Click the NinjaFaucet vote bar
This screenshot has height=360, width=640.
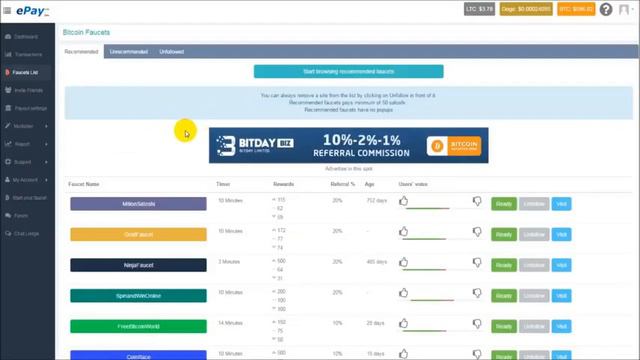click(424, 270)
